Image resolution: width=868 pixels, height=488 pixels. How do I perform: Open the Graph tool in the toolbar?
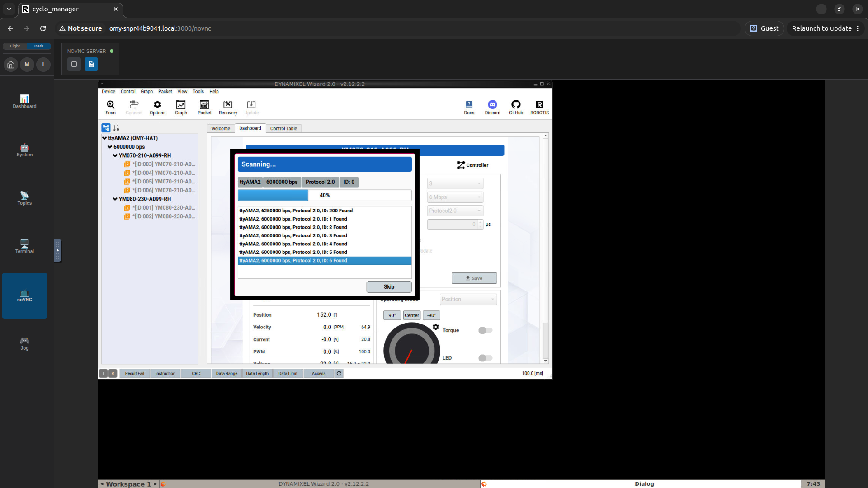pos(181,107)
